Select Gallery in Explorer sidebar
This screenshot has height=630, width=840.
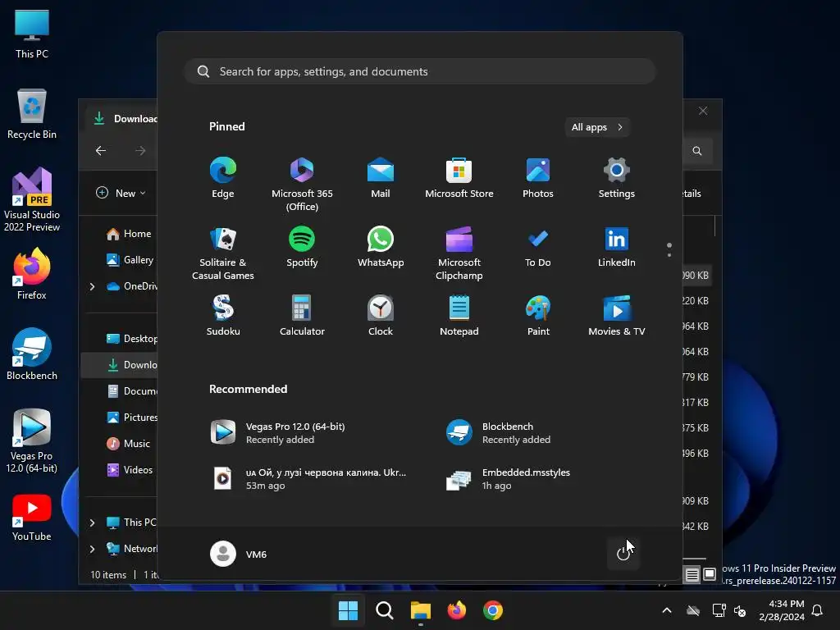click(130, 260)
